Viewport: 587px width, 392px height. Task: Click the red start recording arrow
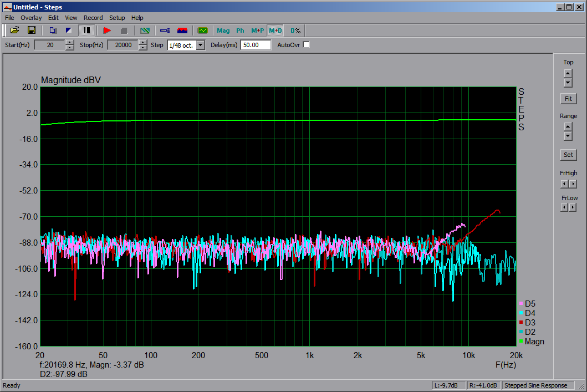(x=107, y=30)
